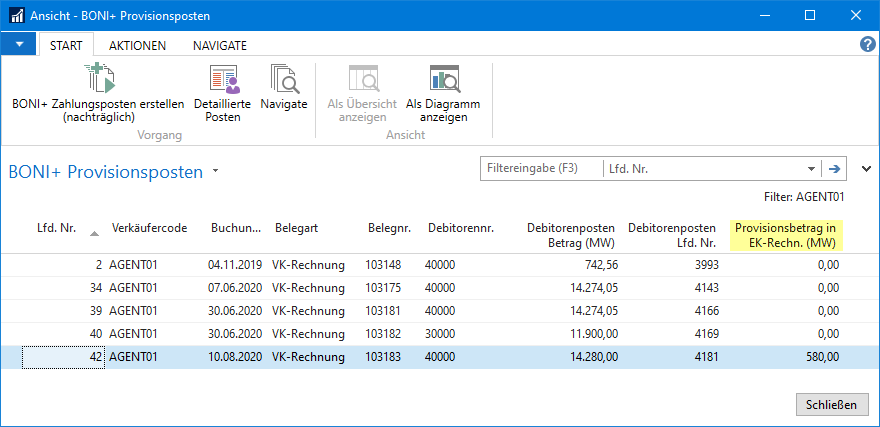Image resolution: width=880 pixels, height=427 pixels.
Task: Expand the BONI+ Provisionsposten title dropdown
Action: tap(215, 171)
